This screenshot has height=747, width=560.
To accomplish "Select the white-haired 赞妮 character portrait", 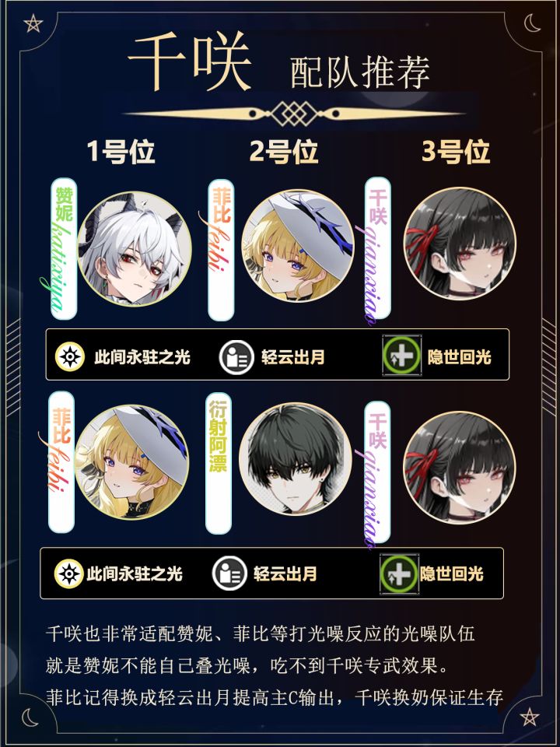I will (x=135, y=249).
